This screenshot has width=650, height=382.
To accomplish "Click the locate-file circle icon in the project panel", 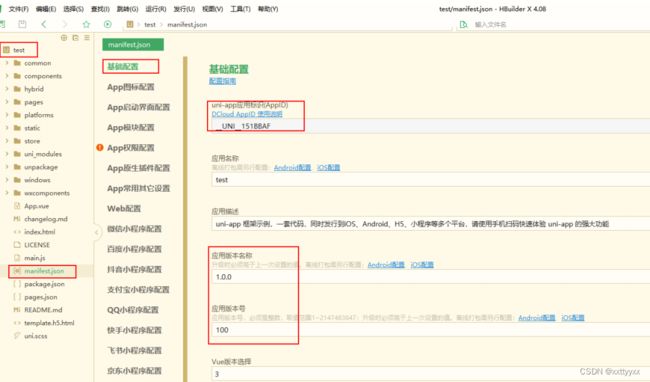I will (64, 38).
